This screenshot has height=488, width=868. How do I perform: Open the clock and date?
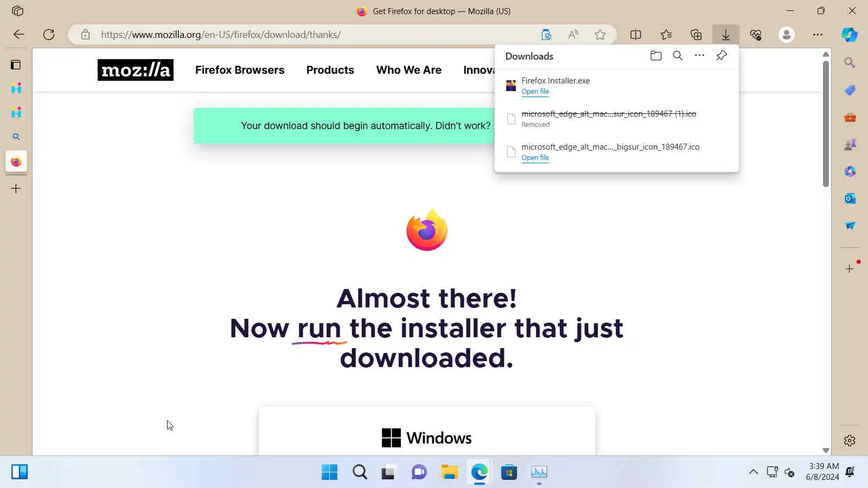823,472
